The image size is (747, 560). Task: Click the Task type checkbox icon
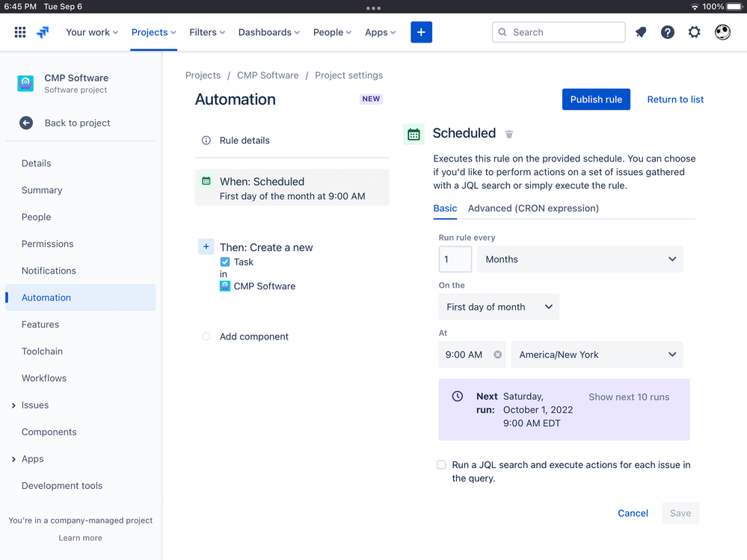coord(225,262)
